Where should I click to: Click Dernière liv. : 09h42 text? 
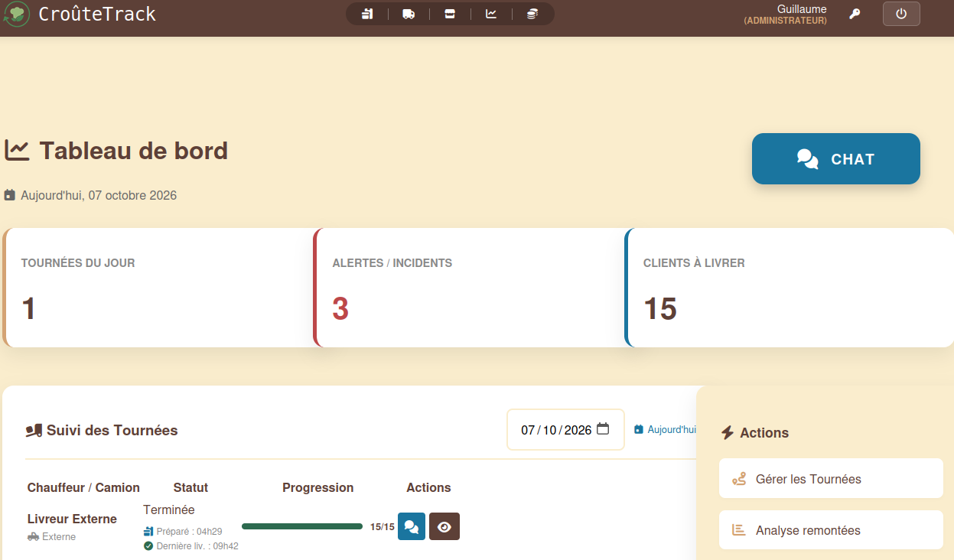[197, 546]
